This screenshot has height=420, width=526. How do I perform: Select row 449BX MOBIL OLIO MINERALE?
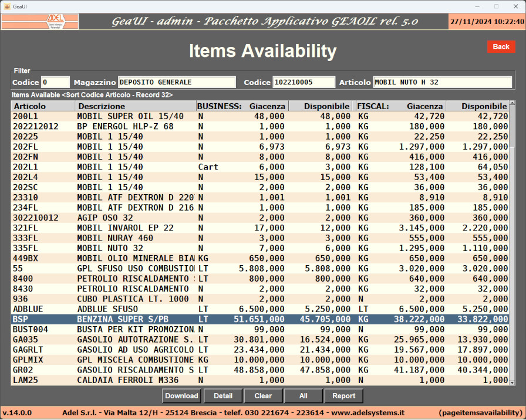260,258
